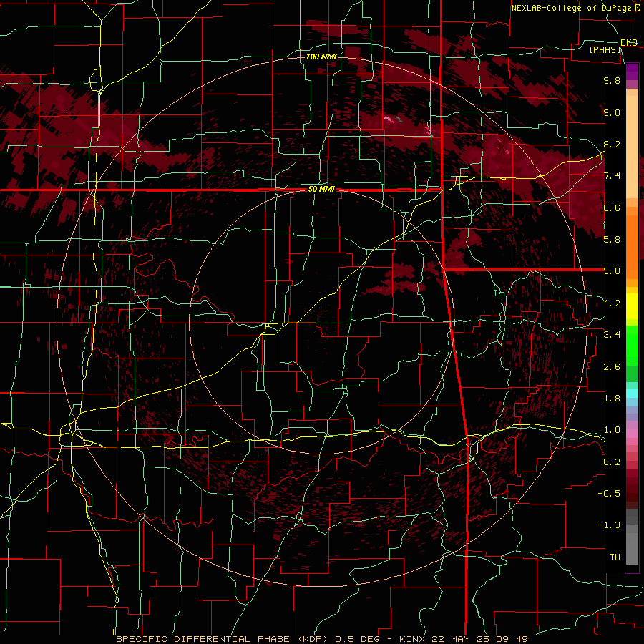644x644 pixels.
Task: Click the (KDP) abbreviation in caption
Action: [x=312, y=639]
